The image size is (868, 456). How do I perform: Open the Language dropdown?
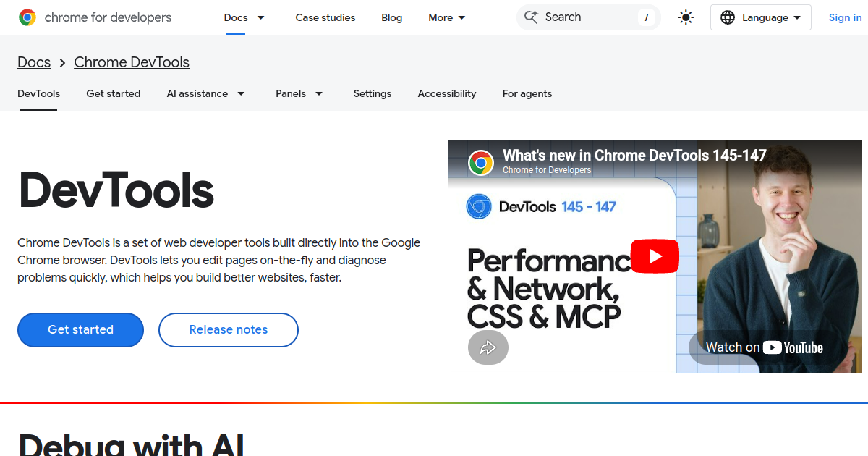pyautogui.click(x=761, y=17)
